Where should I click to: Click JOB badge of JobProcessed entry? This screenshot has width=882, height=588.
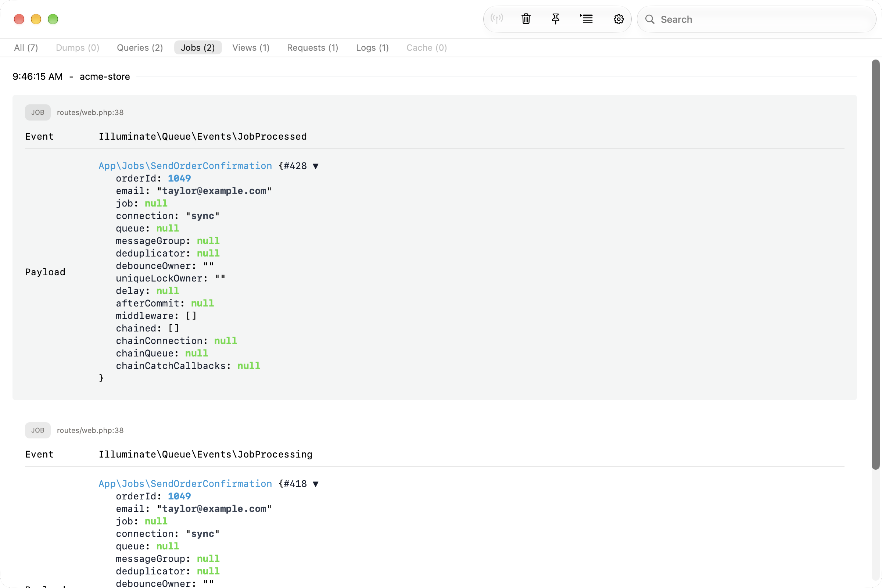pyautogui.click(x=38, y=112)
